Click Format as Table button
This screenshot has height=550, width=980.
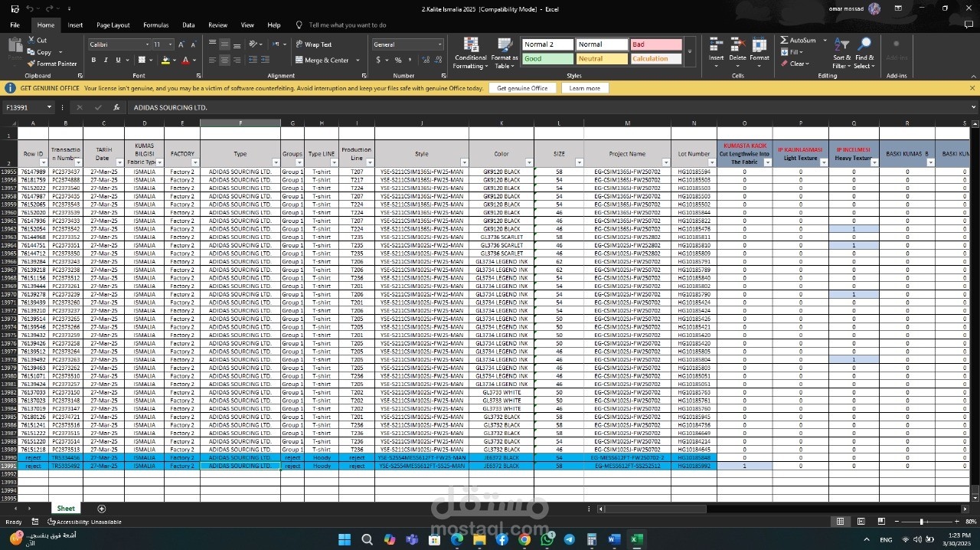click(x=505, y=52)
